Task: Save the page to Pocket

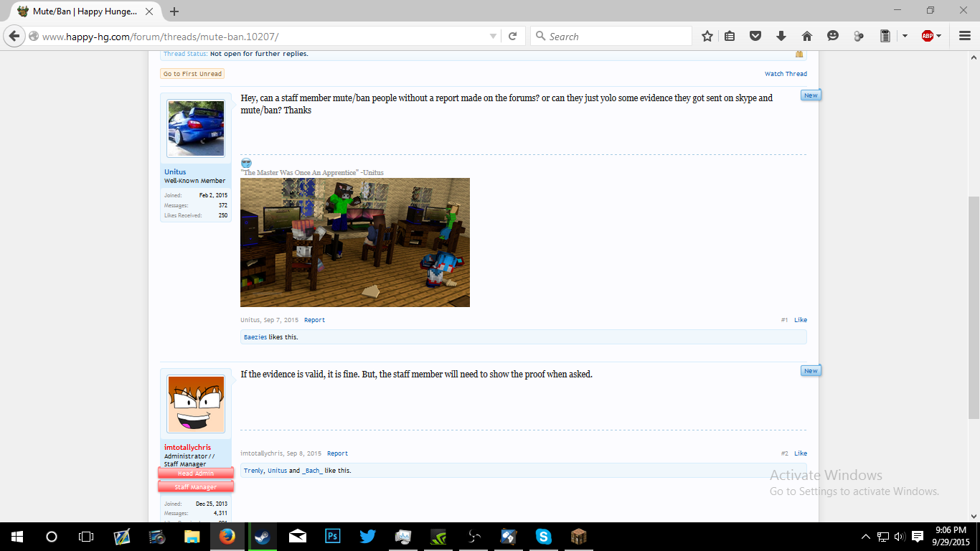Action: click(755, 36)
